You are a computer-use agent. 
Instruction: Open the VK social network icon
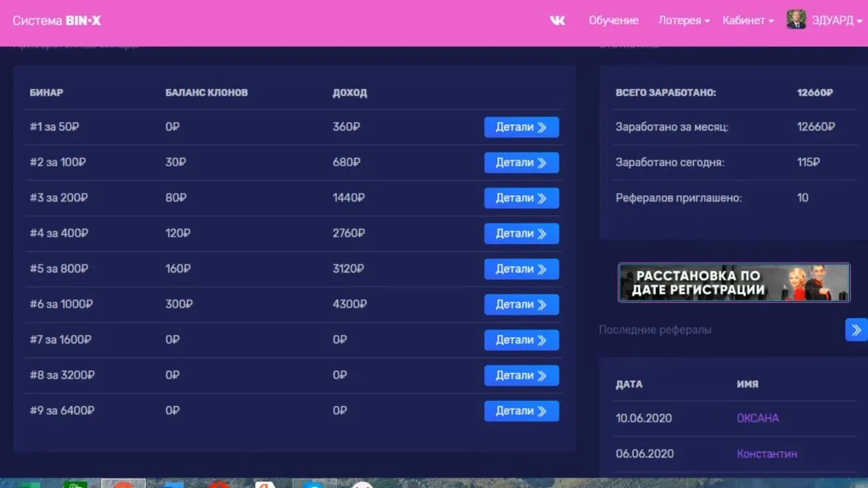click(557, 20)
